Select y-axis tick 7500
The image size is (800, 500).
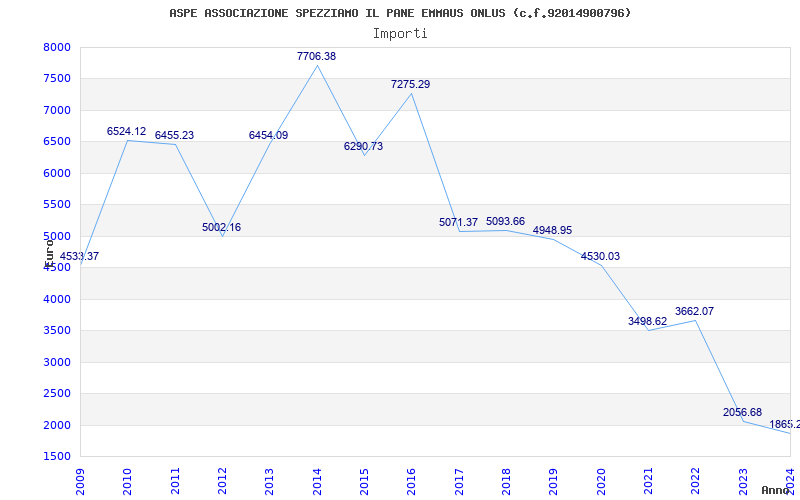[57, 79]
